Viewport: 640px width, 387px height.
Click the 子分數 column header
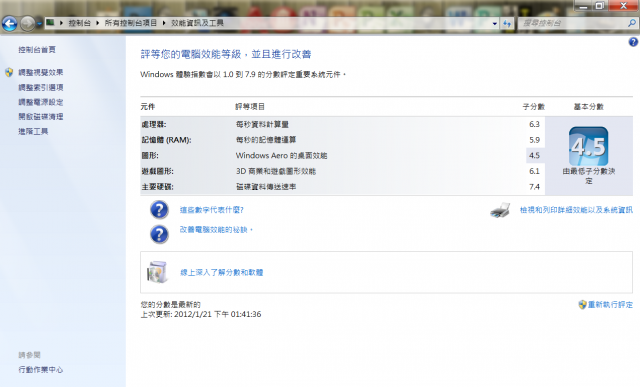(534, 107)
